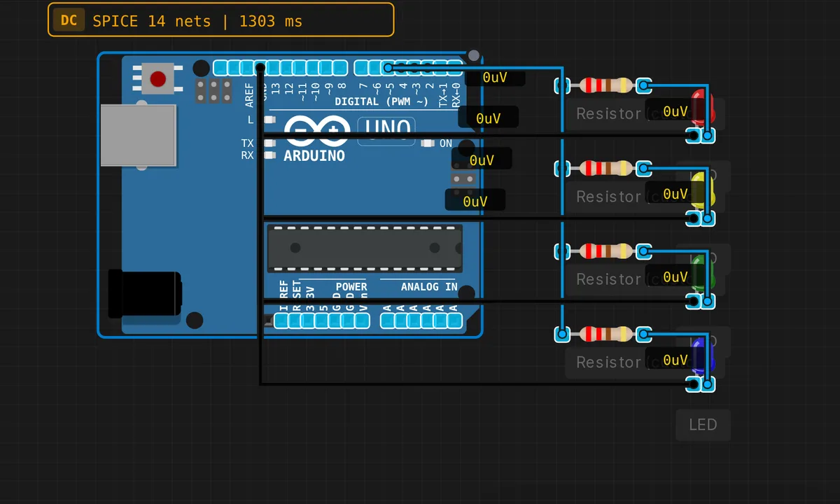Select the yellow LED component
Viewport: 840px width, 504px height.
[x=703, y=190]
